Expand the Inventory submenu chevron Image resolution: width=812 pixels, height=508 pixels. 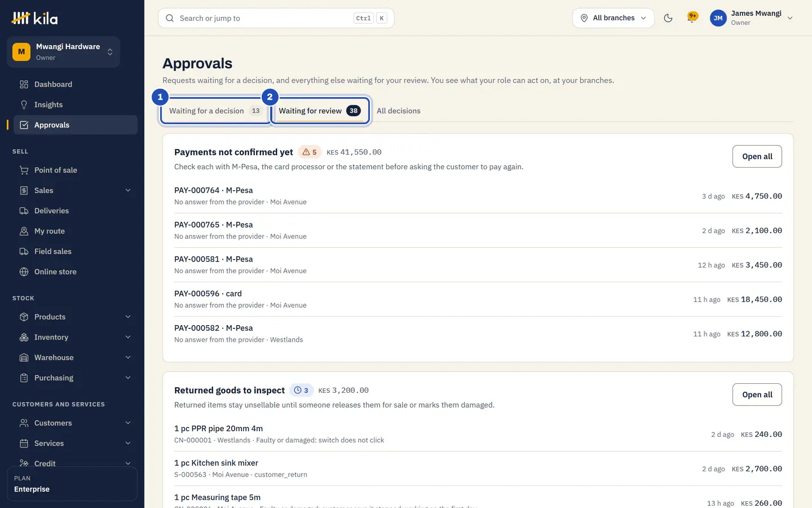128,338
